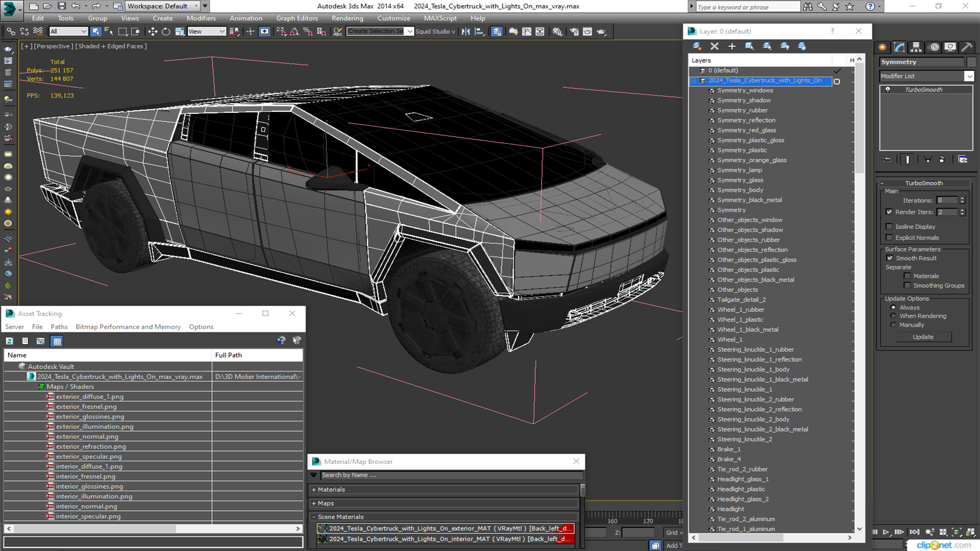Click the Render Production teapot icon
980x551 pixels.
[601, 32]
